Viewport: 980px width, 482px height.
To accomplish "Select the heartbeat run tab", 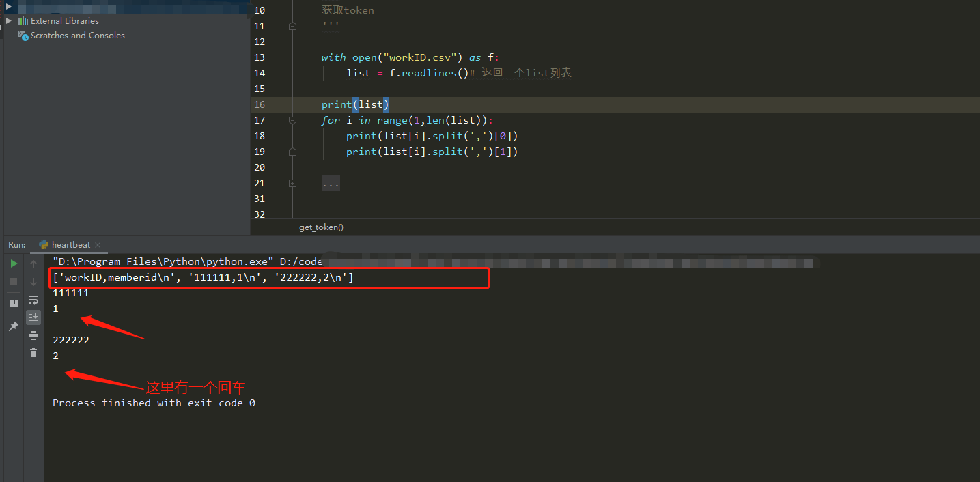I will [70, 245].
